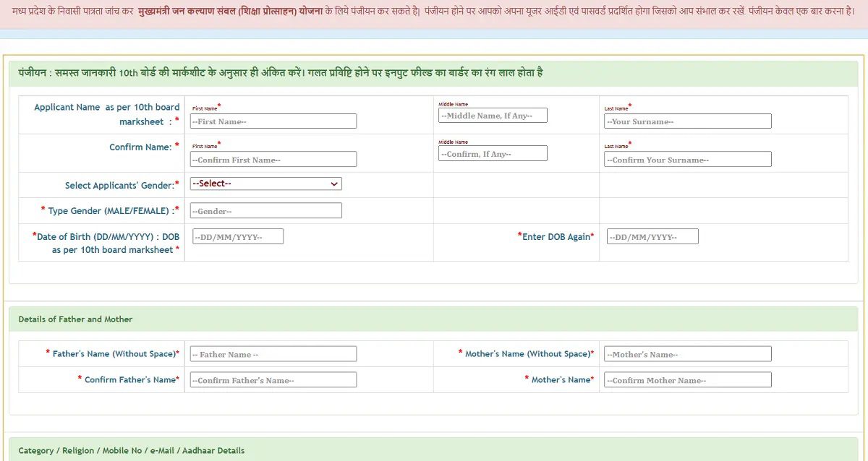Click the Details of Father and Mother header
This screenshot has width=868, height=461.
click(x=75, y=319)
